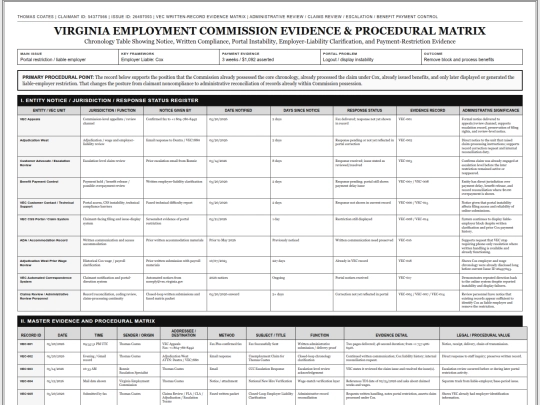The width and height of the screenshot is (540, 405).
Task: Click 'Remove block and process benefits' outcome
Action: 459,60
